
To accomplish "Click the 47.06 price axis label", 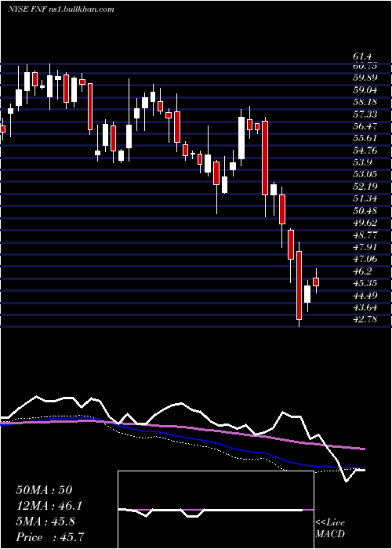I will pos(365,259).
